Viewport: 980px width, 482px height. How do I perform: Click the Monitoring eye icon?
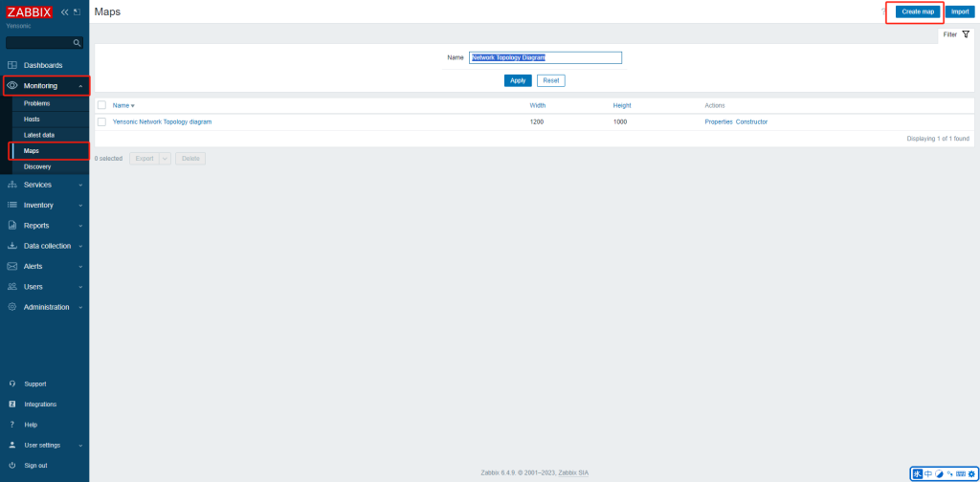coord(11,85)
